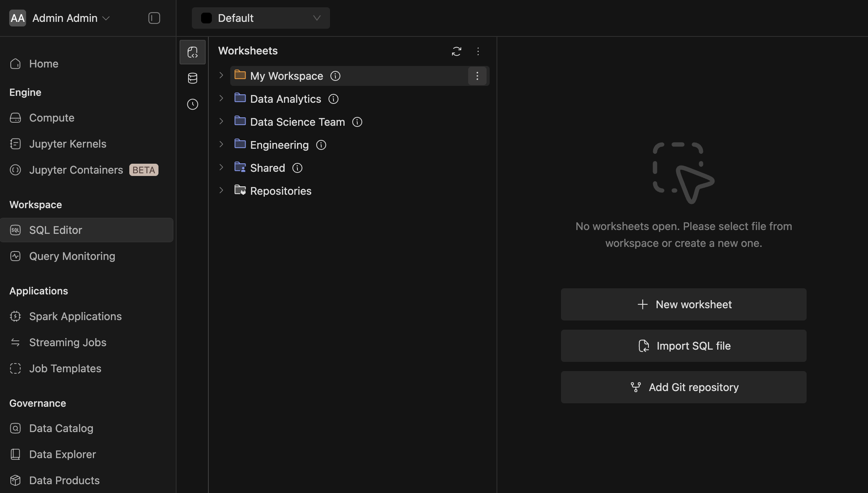
Task: Open the Admin Admin account dropdown
Action: tap(71, 18)
